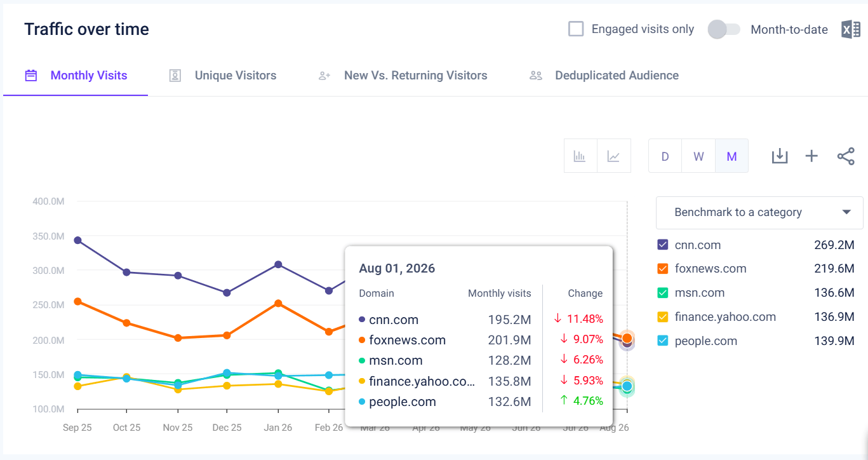Screen dimensions: 868x460
Task: Open Benchmark to a category dropdown
Action: coord(759,212)
